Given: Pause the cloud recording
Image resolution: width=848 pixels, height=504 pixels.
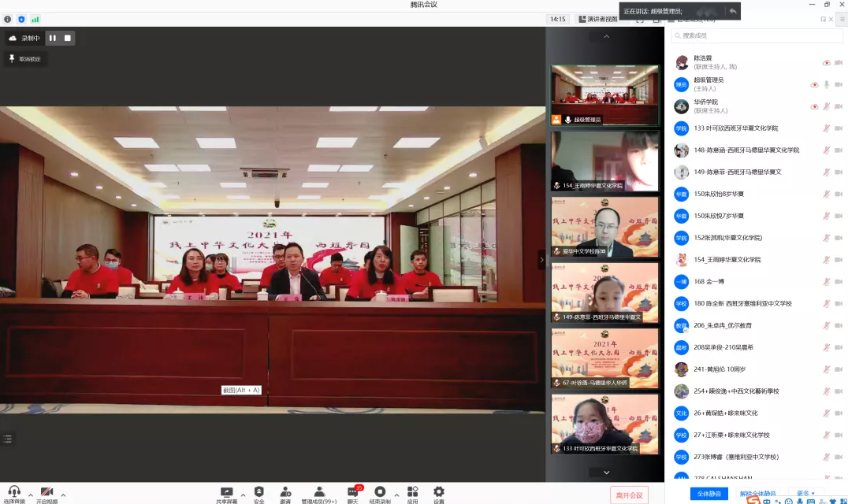Looking at the screenshot, I should point(53,38).
